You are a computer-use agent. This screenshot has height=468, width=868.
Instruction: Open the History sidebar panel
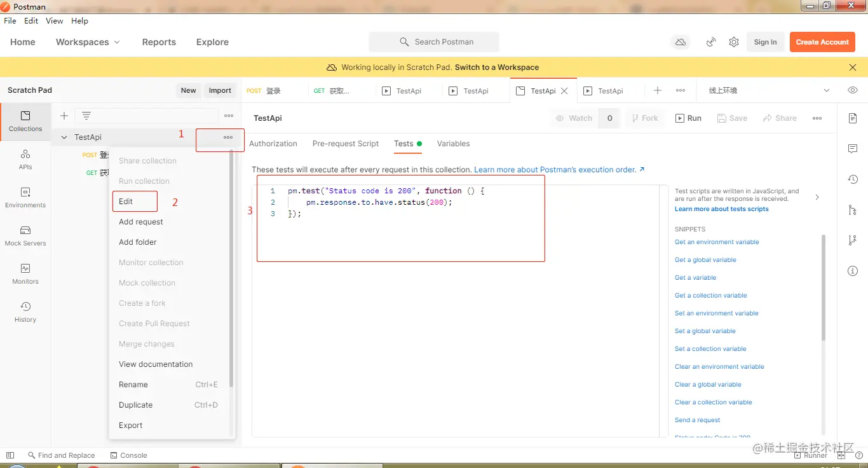(25, 312)
